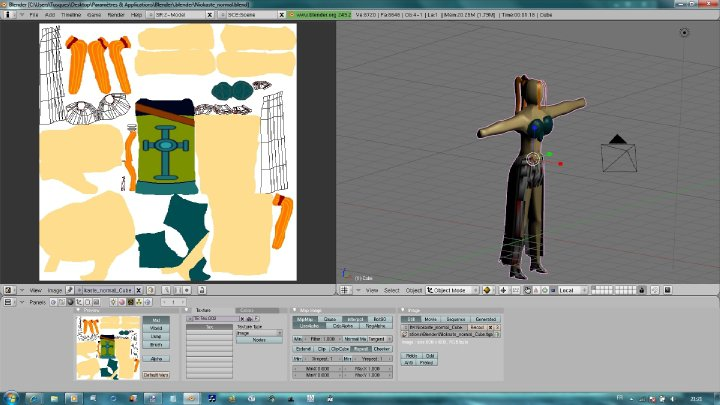This screenshot has height=405, width=720.
Task: Toggle the NegAlpha option
Action: point(376,326)
